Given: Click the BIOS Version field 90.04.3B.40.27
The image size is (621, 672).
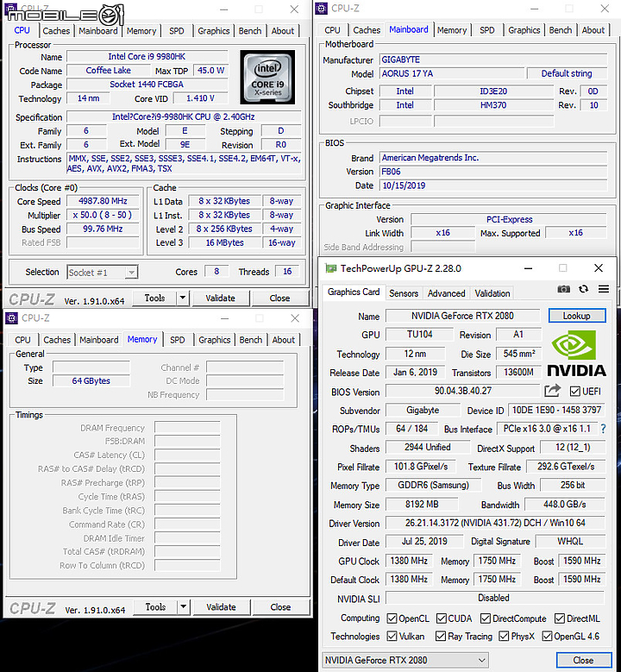Looking at the screenshot, I should pos(462,391).
